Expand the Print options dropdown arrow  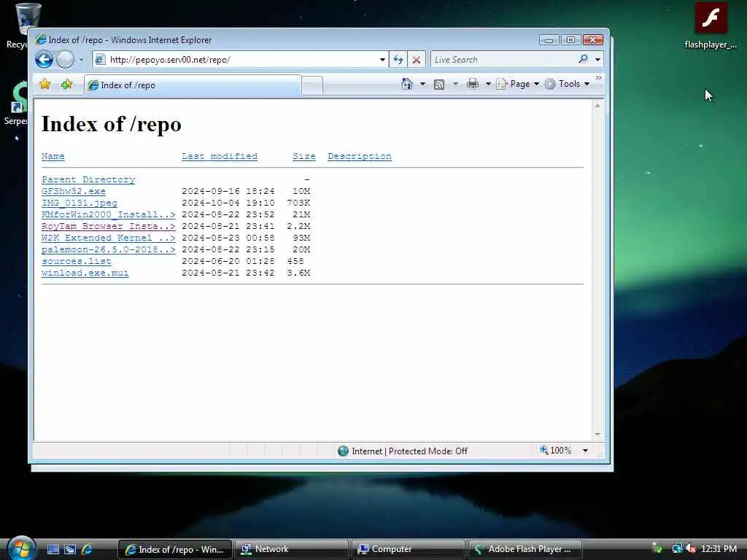(x=488, y=84)
